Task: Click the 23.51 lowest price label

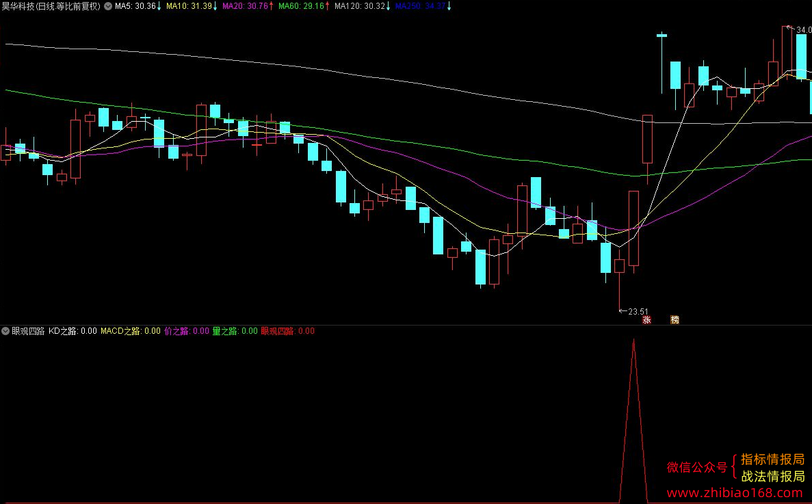Action: [638, 312]
